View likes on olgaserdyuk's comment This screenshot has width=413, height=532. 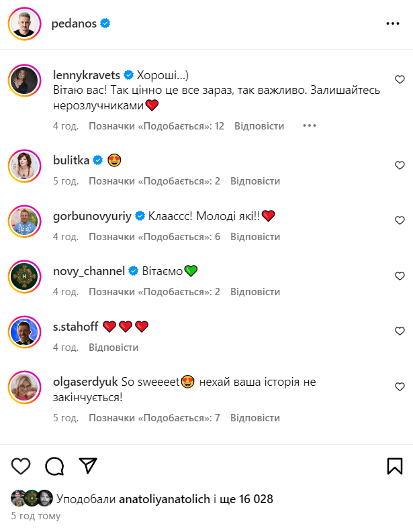click(x=154, y=418)
